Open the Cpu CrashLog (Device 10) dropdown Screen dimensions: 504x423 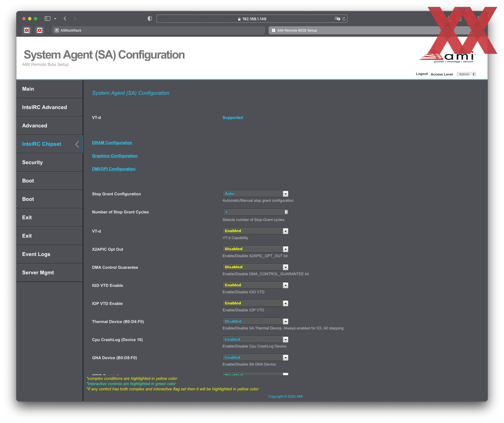(255, 339)
